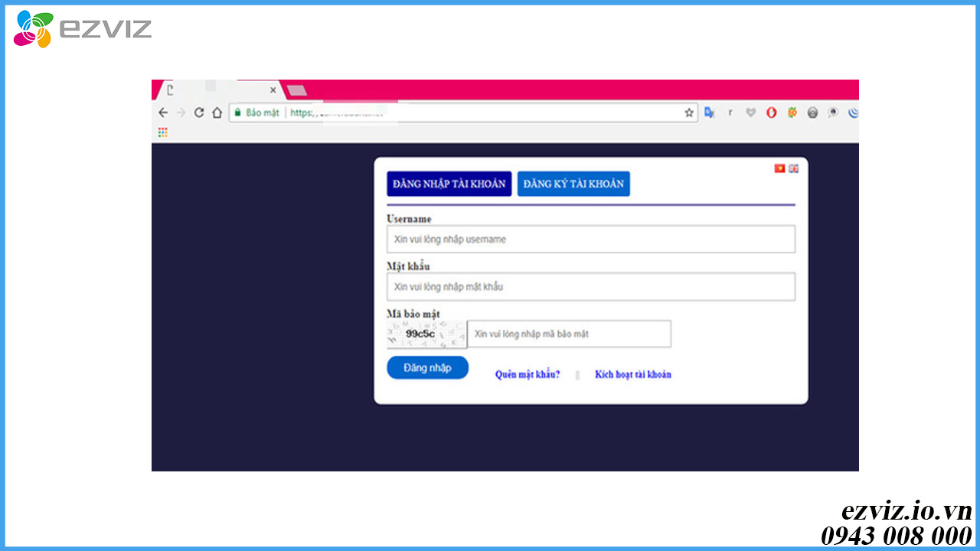Focus the Username input field
This screenshot has height=551, width=980.
[x=590, y=240]
